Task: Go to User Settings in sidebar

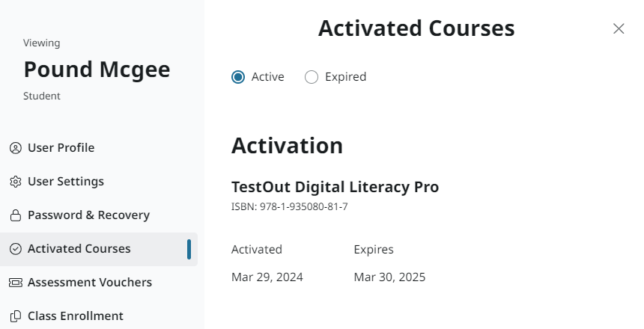Action: click(x=66, y=182)
